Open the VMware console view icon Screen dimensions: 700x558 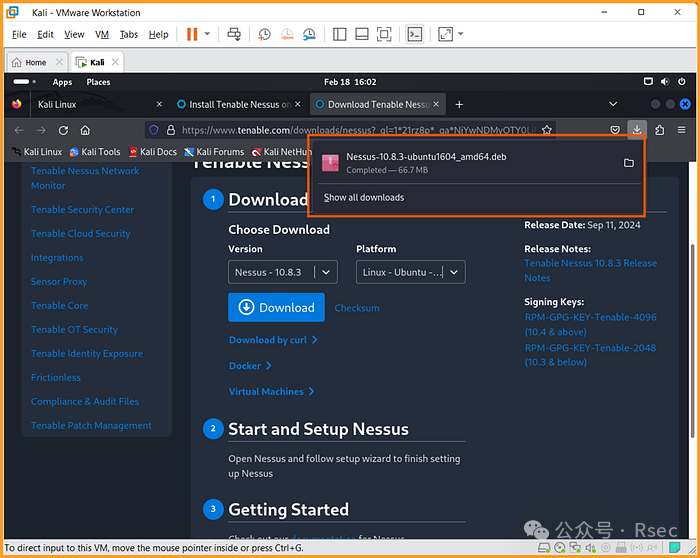tap(414, 34)
